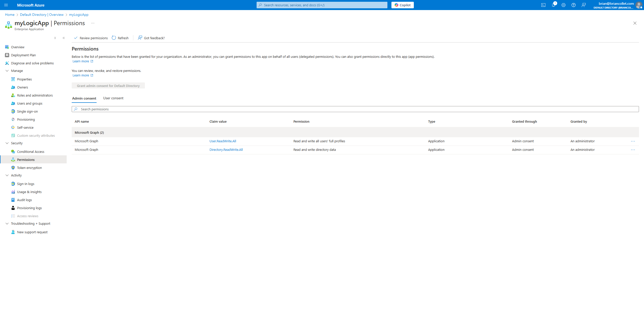
Task: Open Roles and administrators
Action: coord(35,95)
